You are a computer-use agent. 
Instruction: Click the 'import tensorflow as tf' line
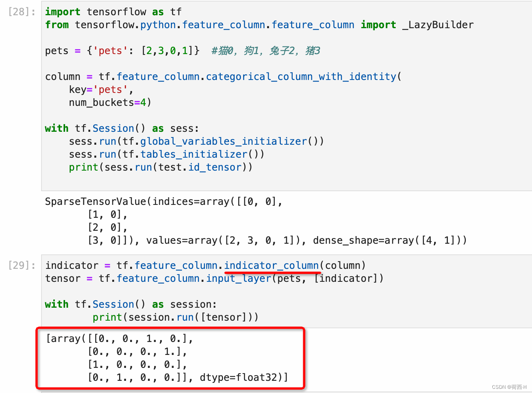pos(113,12)
